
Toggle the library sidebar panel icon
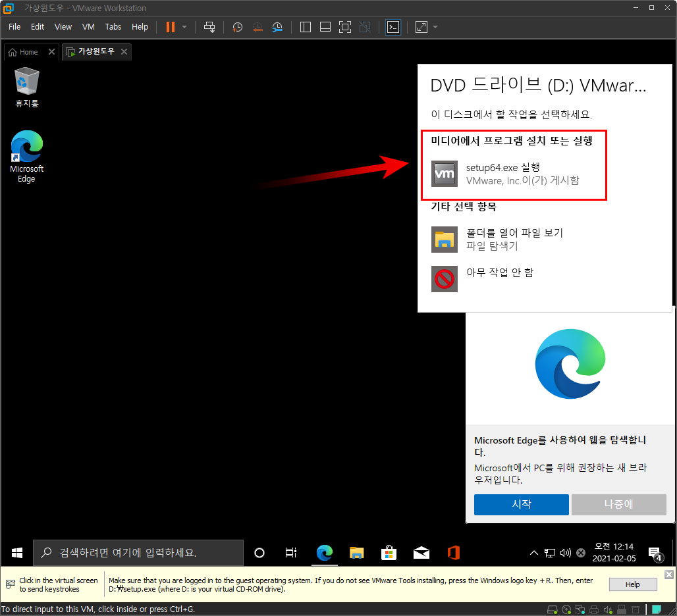coord(306,27)
